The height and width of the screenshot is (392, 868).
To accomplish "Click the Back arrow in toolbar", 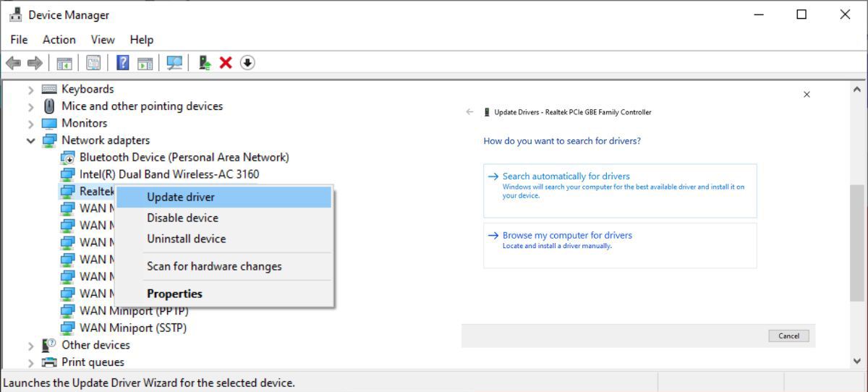I will pyautogui.click(x=13, y=63).
